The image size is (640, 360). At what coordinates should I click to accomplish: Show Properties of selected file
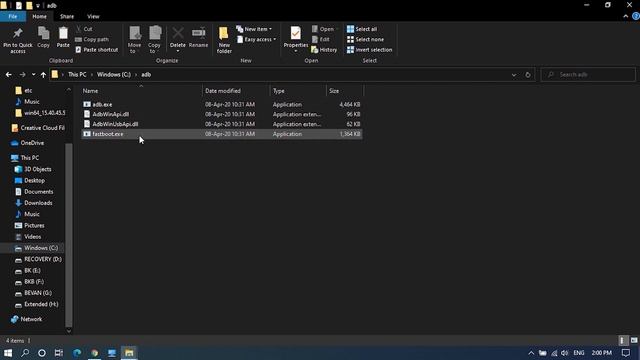(296, 40)
